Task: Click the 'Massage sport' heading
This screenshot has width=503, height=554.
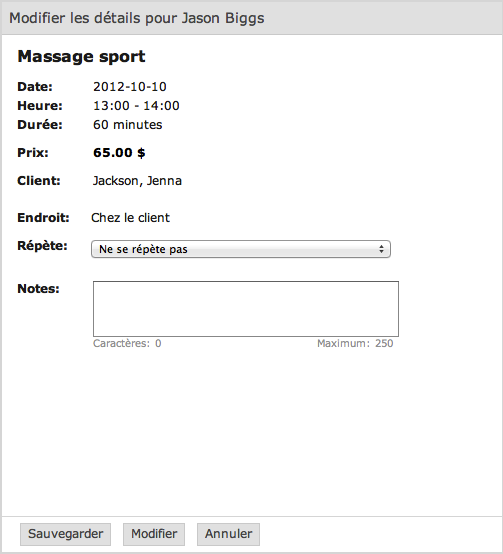Action: tap(81, 57)
